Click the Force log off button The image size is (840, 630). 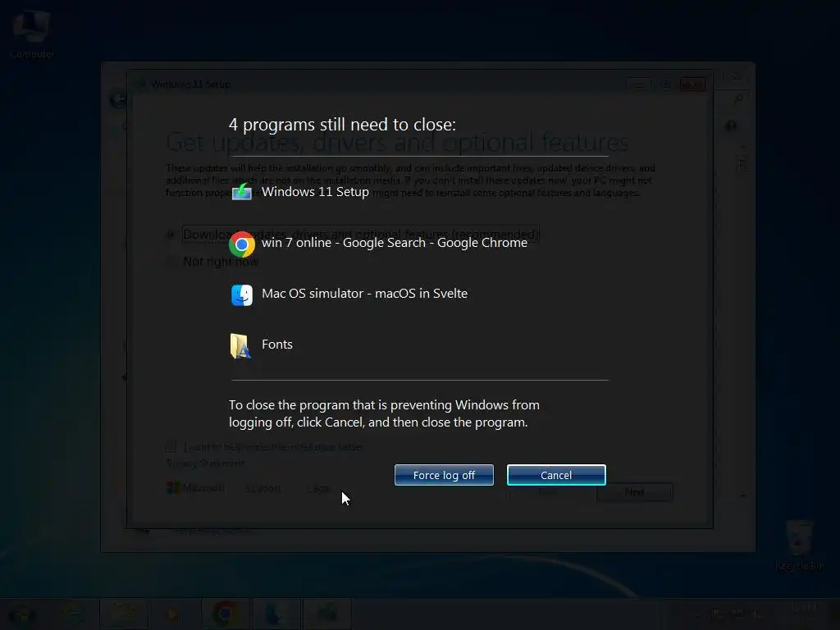[444, 475]
